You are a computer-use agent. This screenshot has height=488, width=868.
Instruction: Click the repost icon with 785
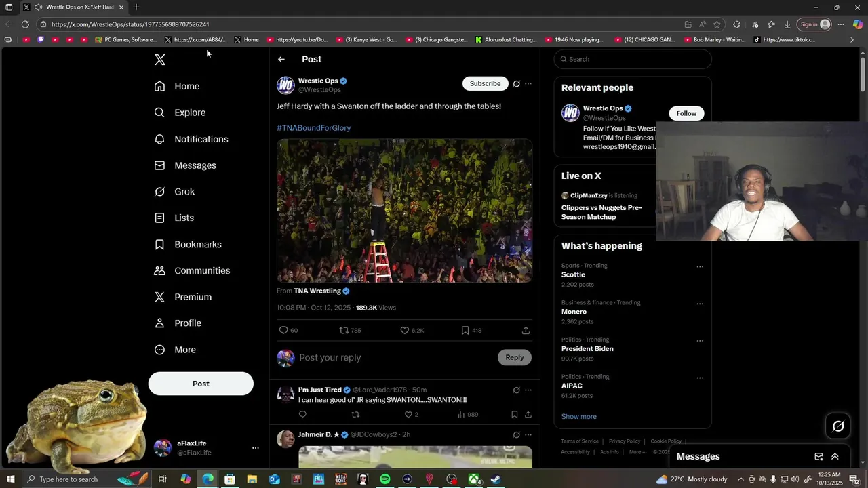344,330
